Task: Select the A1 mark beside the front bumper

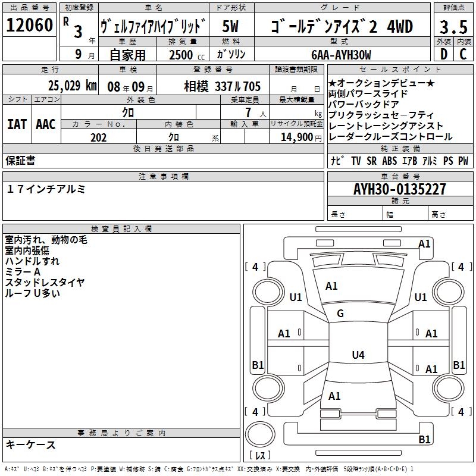Action: [x=424, y=243]
